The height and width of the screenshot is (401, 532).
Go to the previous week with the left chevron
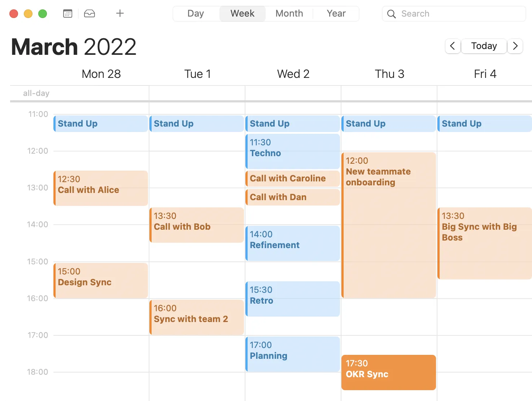453,46
